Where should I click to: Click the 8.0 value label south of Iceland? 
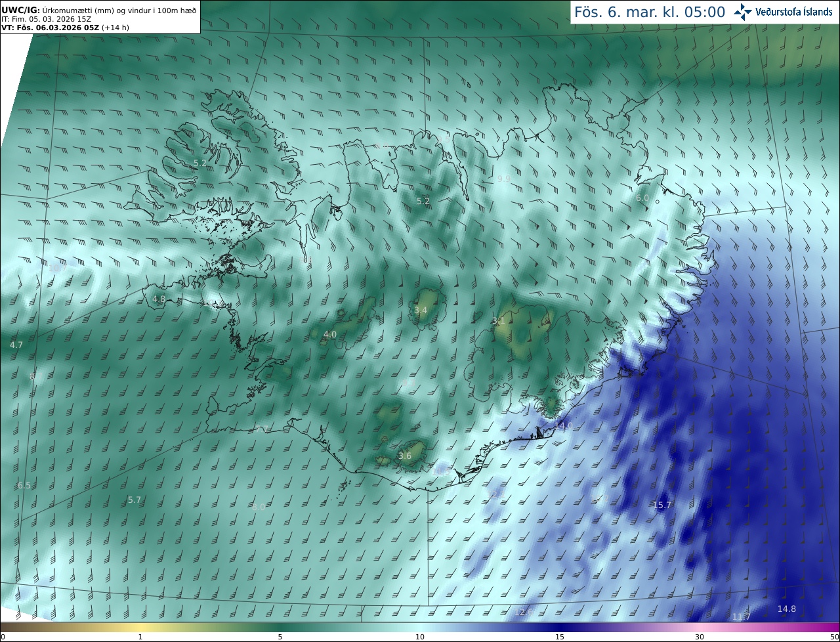(259, 507)
